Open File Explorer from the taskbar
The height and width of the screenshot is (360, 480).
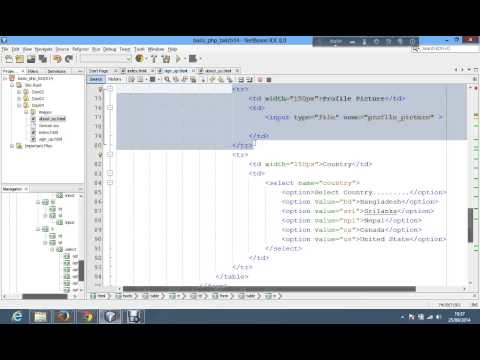(x=40, y=316)
